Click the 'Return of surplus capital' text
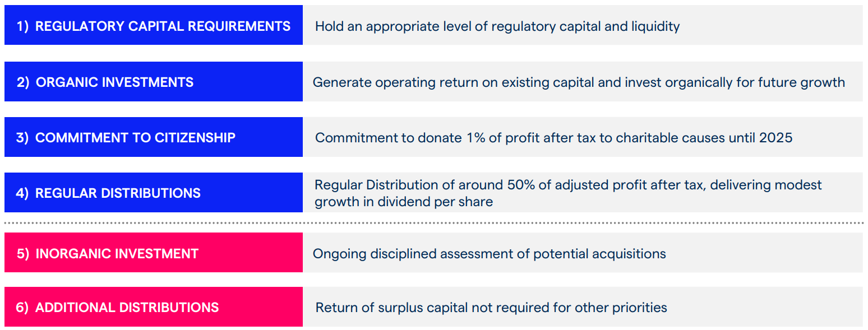 (491, 308)
